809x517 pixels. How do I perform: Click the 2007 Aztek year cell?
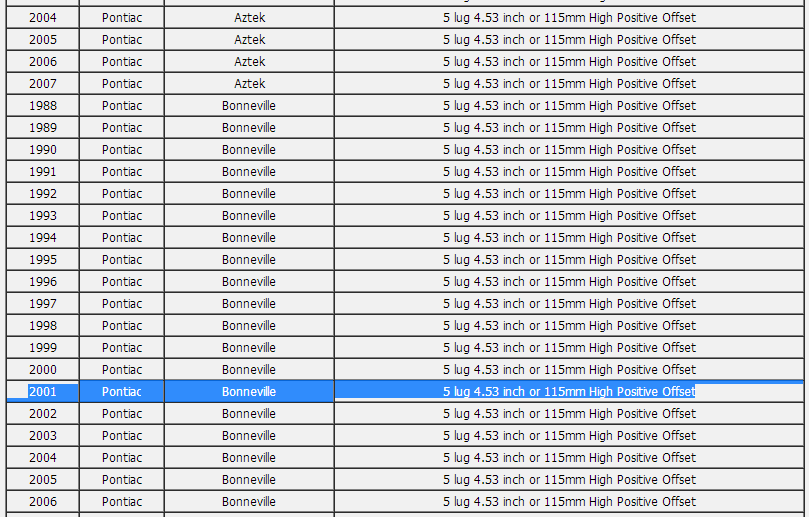click(43, 84)
